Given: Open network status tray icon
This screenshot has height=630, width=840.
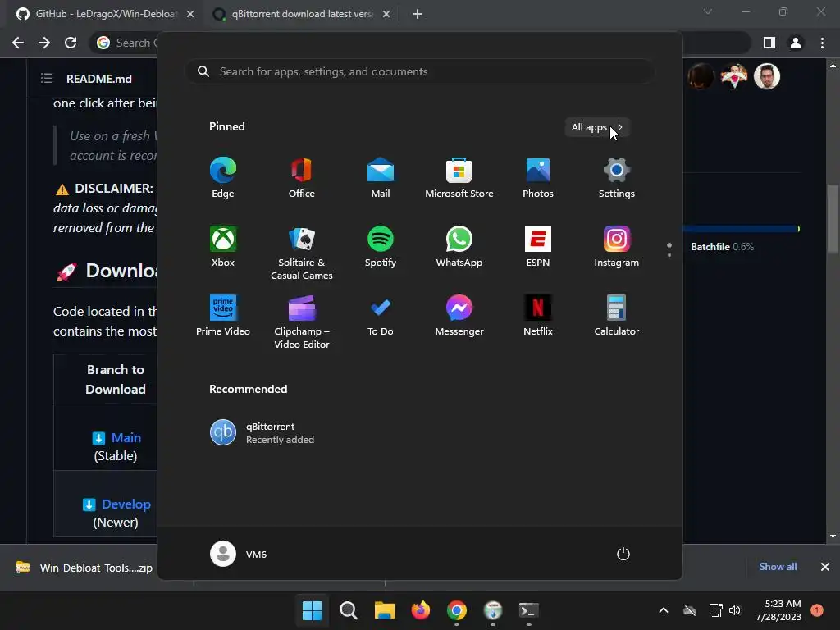Looking at the screenshot, I should (715, 610).
